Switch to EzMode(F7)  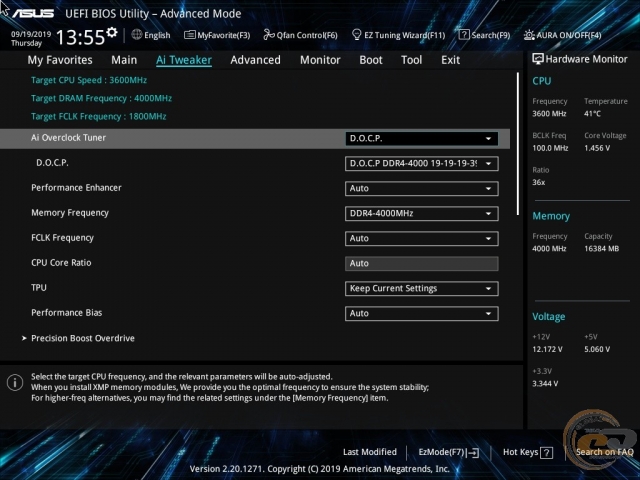point(442,452)
